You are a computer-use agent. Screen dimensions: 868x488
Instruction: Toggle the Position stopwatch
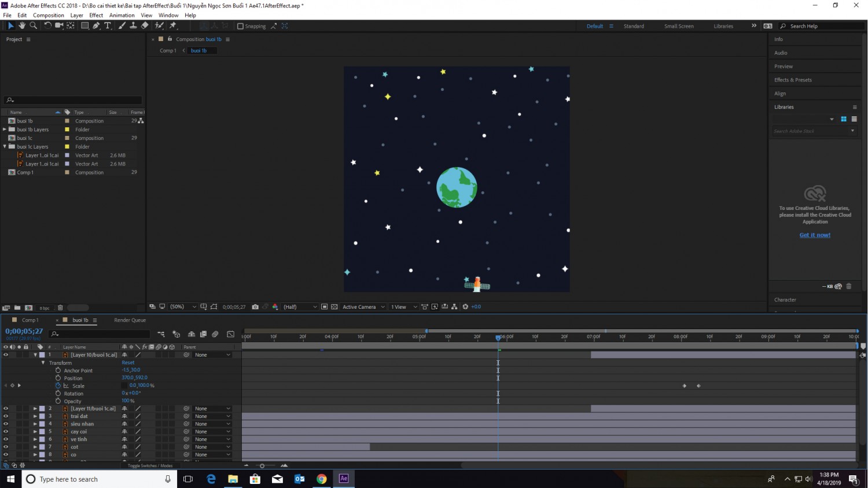58,378
